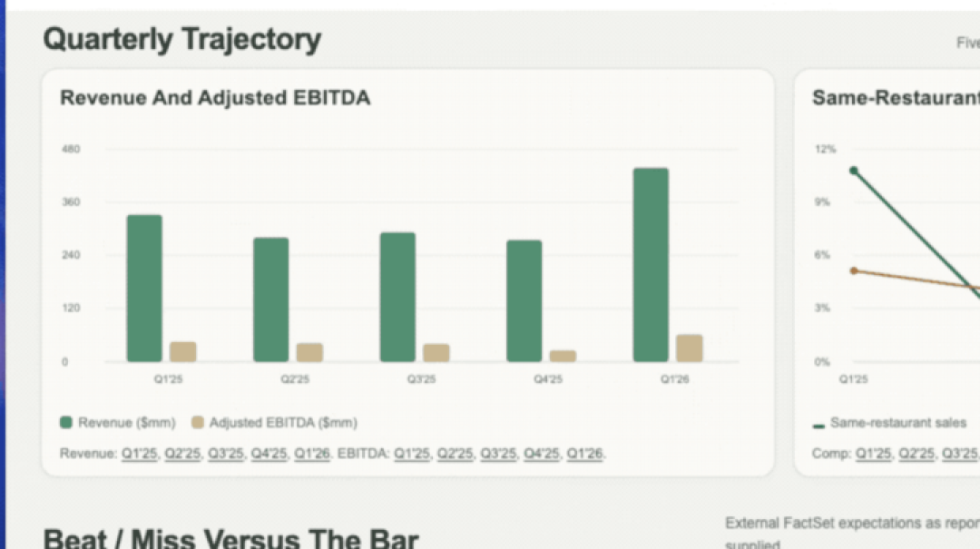
Task: Toggle the Revenue ($mm) legend swatch
Action: (x=65, y=423)
